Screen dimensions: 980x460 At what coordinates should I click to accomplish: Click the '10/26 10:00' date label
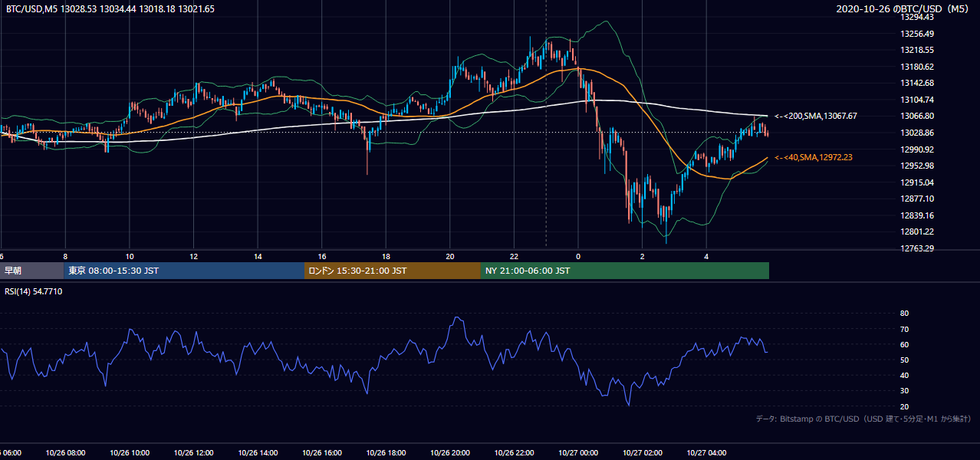(x=129, y=453)
